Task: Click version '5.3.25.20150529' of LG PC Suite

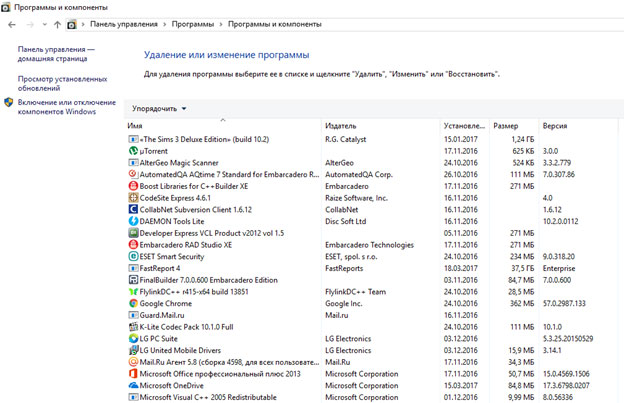Action: tap(568, 339)
